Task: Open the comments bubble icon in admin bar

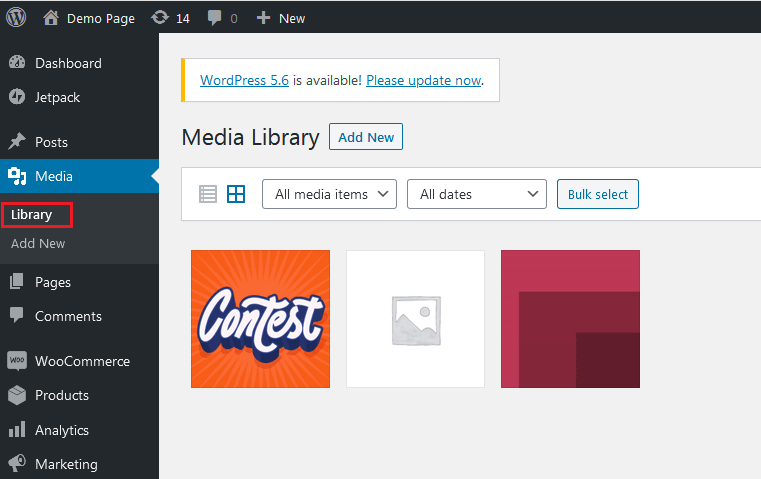Action: (214, 18)
